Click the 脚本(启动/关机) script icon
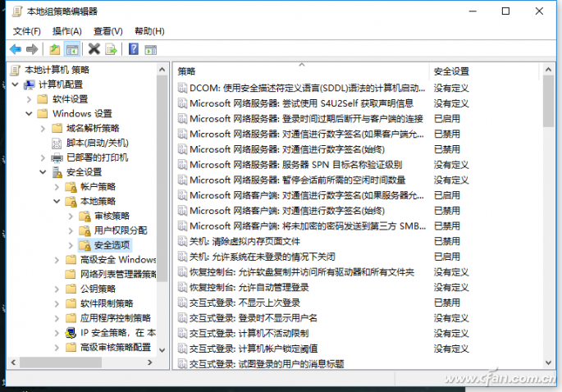562x392 pixels. pos(57,144)
